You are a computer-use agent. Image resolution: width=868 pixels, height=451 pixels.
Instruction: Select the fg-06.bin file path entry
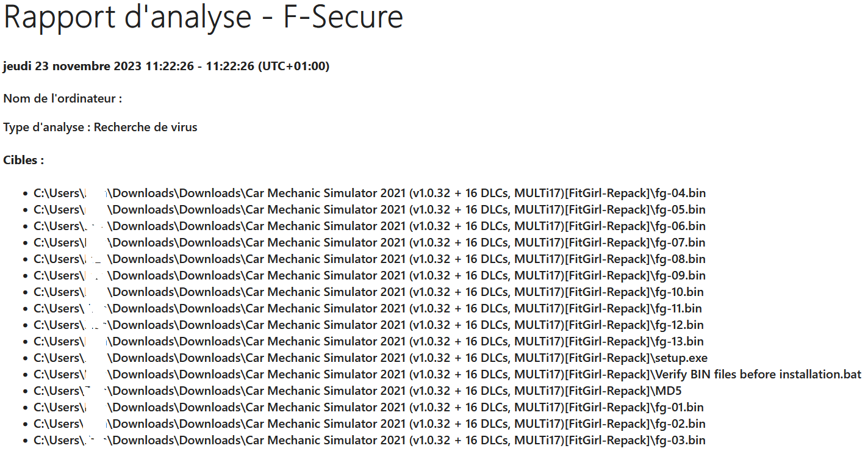(x=370, y=226)
